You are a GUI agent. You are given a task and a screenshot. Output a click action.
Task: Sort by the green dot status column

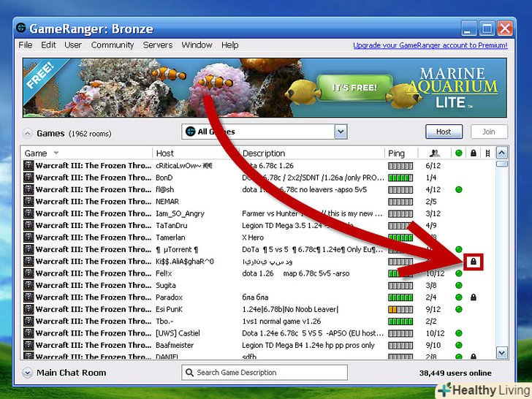[x=459, y=153]
